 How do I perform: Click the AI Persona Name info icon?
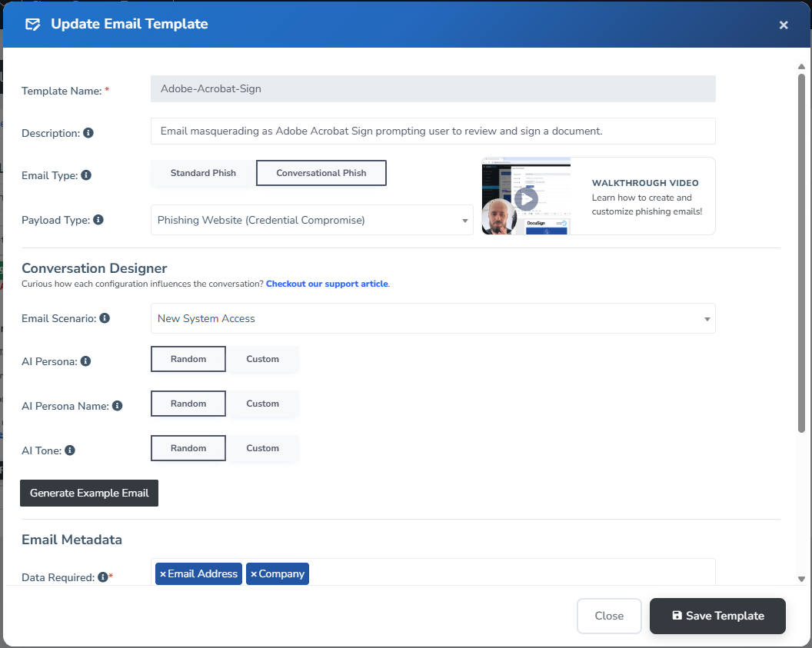tap(118, 406)
